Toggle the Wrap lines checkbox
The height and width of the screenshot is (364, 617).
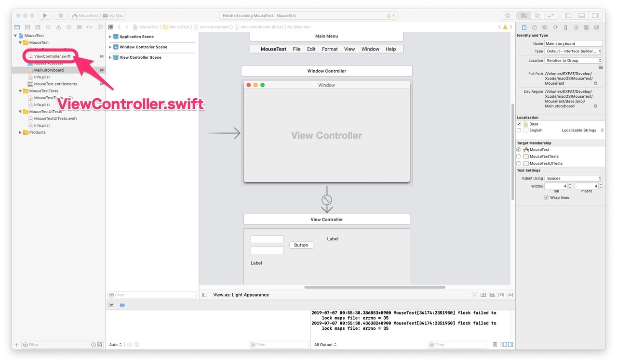pyautogui.click(x=547, y=198)
